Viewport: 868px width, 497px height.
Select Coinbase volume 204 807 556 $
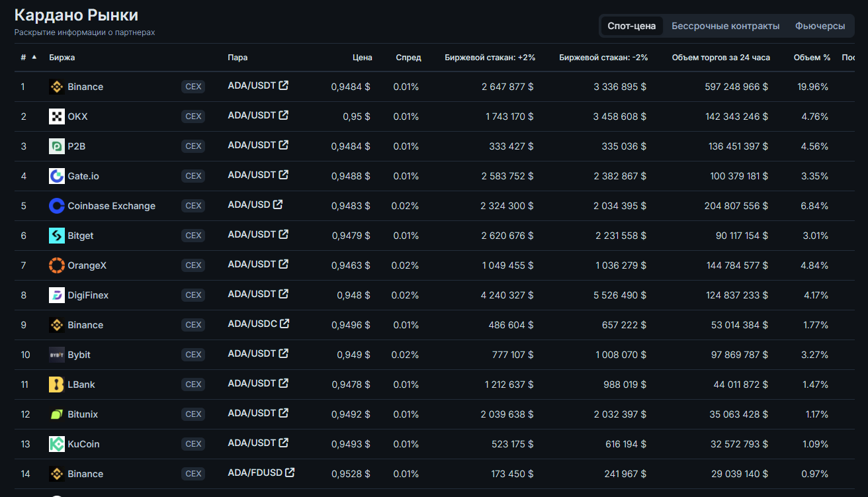click(x=736, y=206)
